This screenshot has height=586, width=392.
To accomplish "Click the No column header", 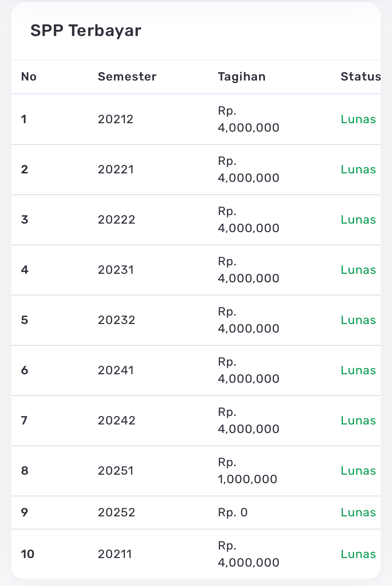I will [29, 77].
